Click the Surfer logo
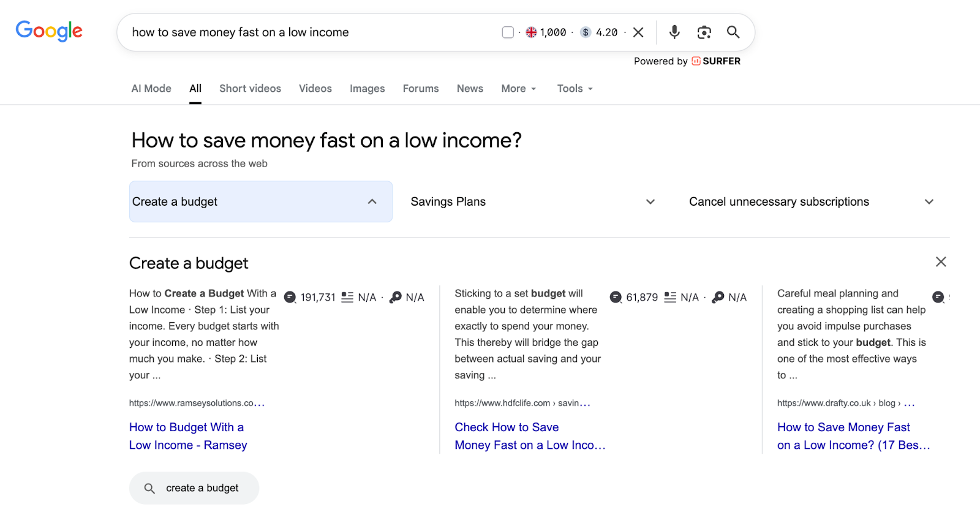This screenshot has height=515, width=980. (x=716, y=61)
